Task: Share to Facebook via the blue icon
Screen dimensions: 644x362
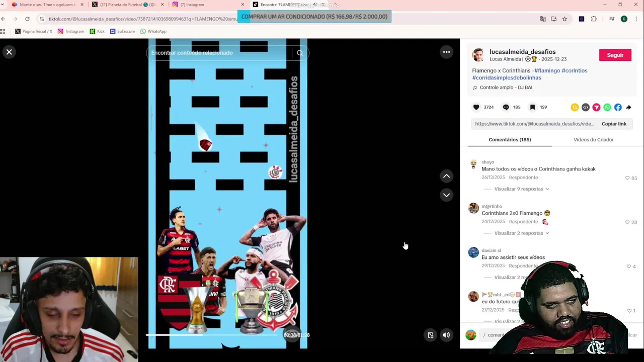Action: click(x=618, y=107)
